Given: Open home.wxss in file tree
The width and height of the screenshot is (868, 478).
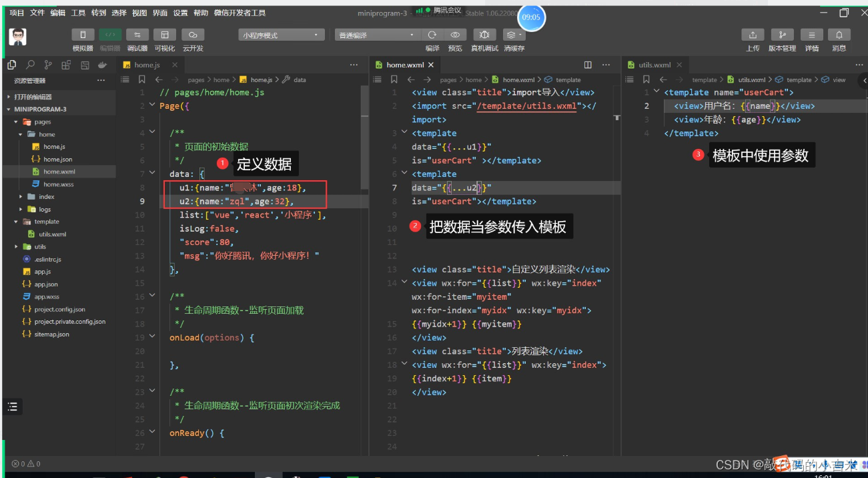Looking at the screenshot, I should (x=59, y=184).
